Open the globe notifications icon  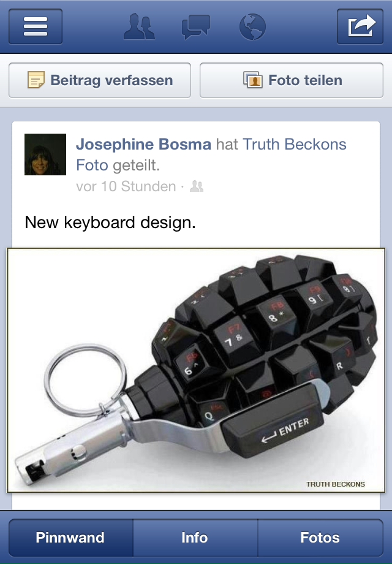252,27
